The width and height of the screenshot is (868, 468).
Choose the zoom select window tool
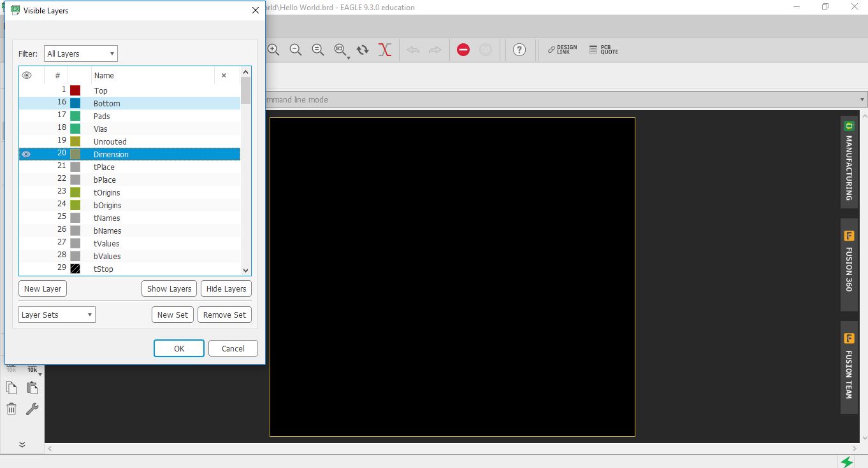341,50
